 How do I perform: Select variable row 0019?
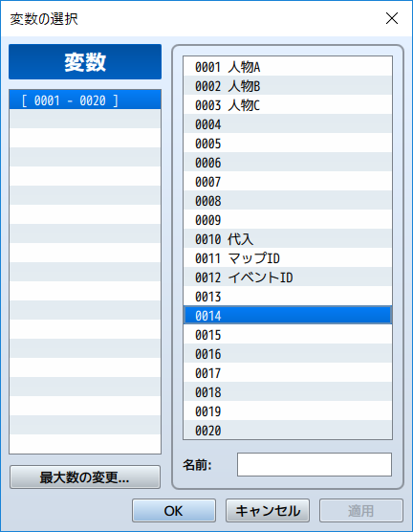[288, 411]
